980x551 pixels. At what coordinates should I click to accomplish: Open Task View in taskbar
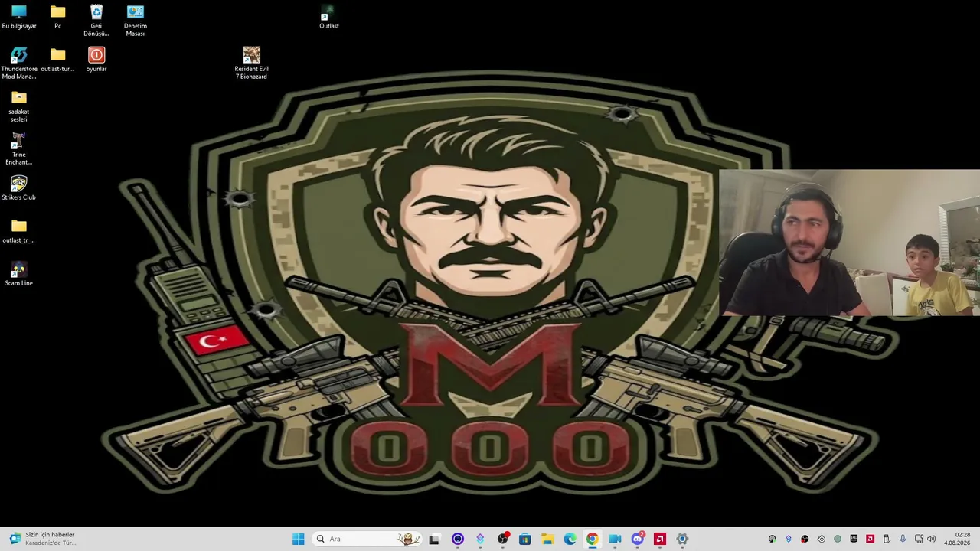pos(434,539)
